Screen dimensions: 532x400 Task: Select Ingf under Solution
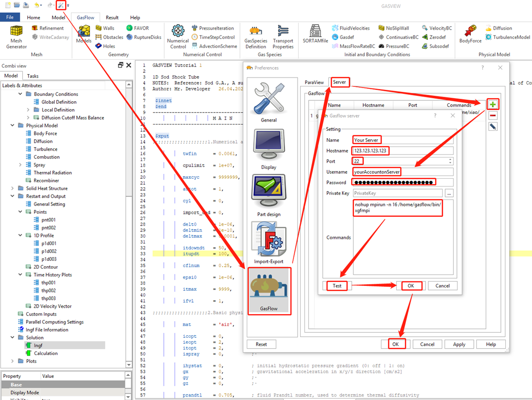pyautogui.click(x=38, y=345)
